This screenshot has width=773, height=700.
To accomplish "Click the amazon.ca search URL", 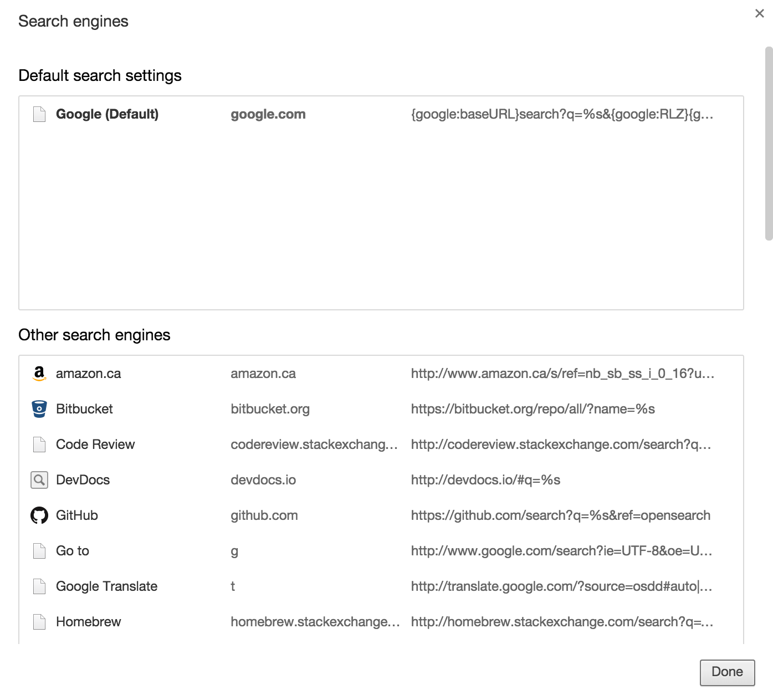I will point(562,374).
